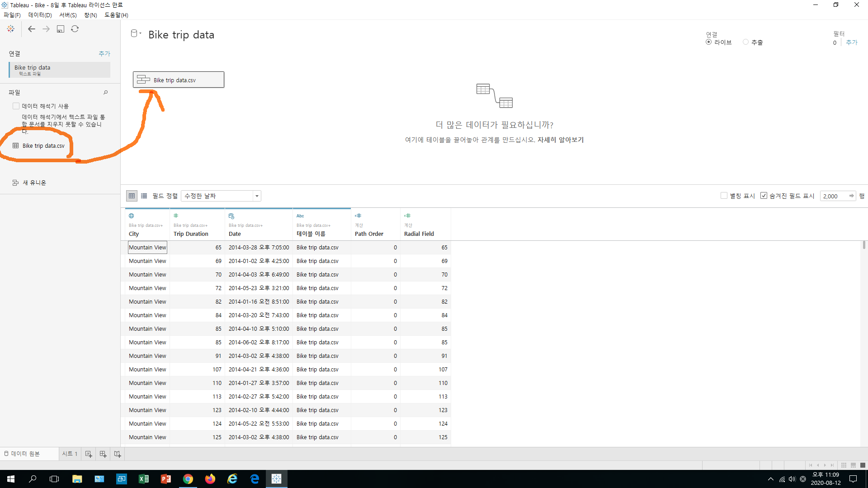
Task: Refresh the data source with circular arrow
Action: click(75, 29)
